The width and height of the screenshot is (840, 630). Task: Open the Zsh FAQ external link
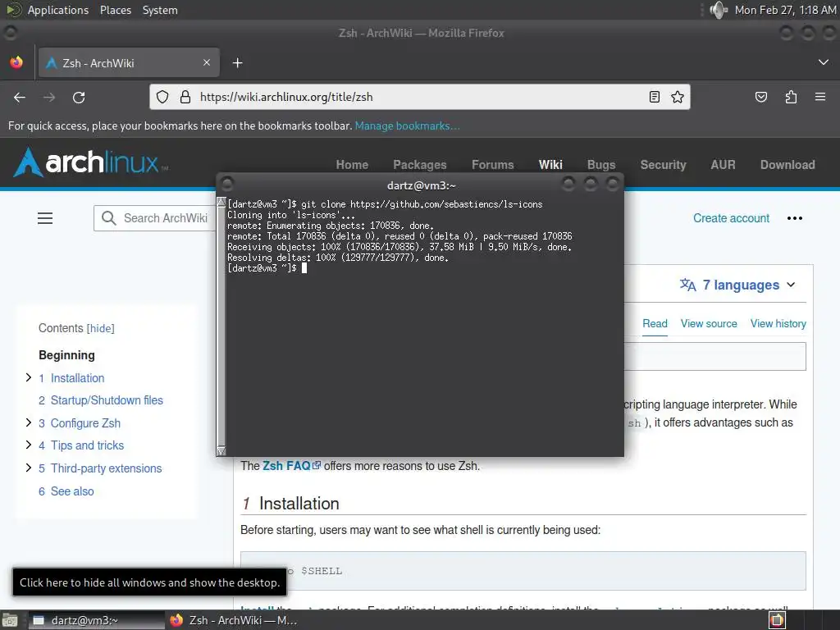[x=291, y=466]
